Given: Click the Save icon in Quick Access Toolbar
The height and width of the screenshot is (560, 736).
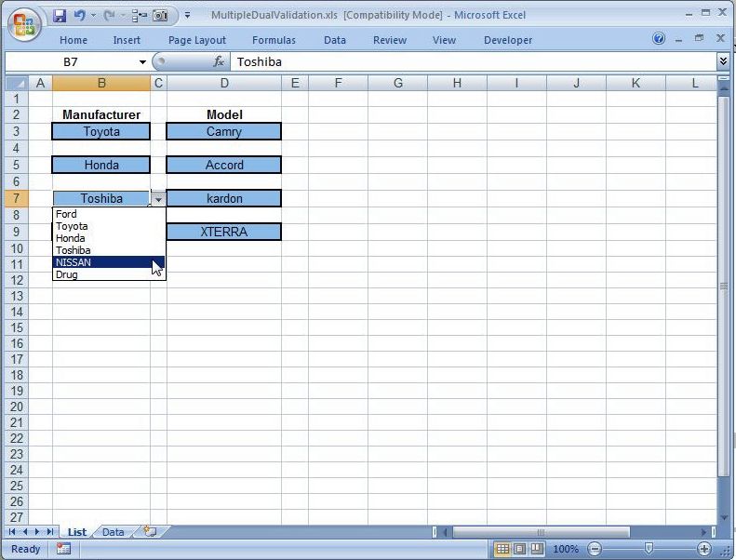Looking at the screenshot, I should click(x=60, y=16).
